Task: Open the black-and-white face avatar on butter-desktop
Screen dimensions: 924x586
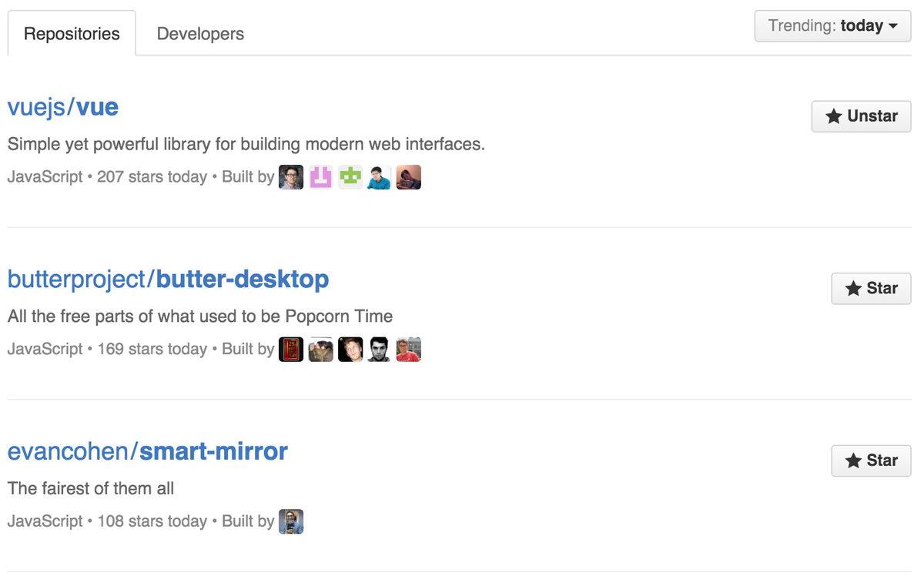Action: 379,350
